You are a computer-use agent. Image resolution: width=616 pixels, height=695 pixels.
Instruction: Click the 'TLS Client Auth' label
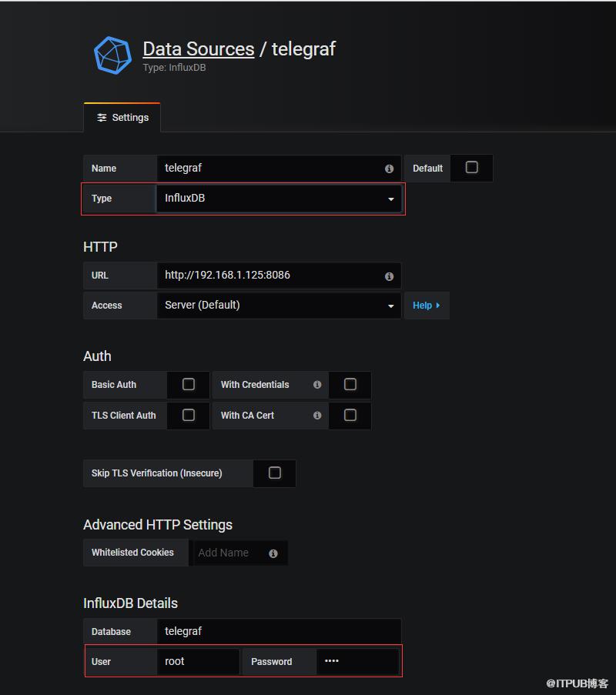(x=124, y=416)
